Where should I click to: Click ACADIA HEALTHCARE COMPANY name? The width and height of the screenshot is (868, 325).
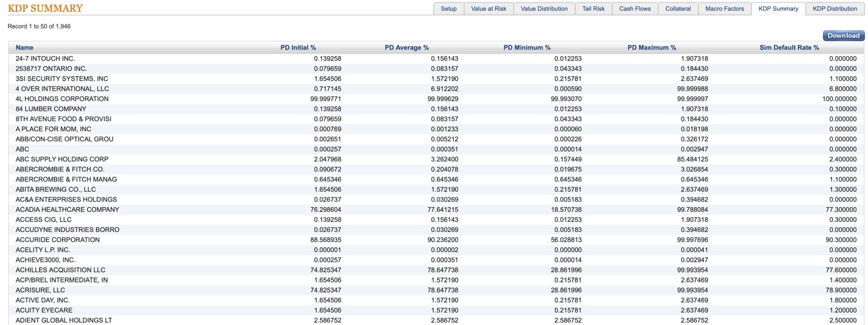click(x=68, y=210)
